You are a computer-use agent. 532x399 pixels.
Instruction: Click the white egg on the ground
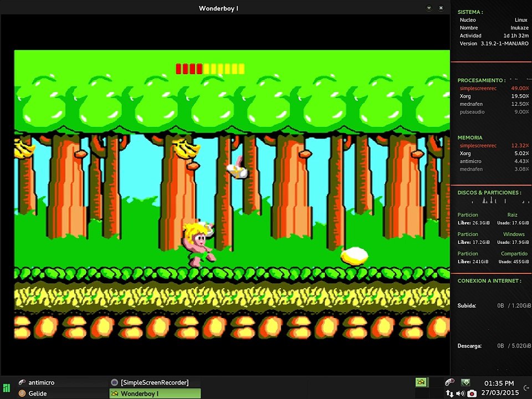click(355, 255)
